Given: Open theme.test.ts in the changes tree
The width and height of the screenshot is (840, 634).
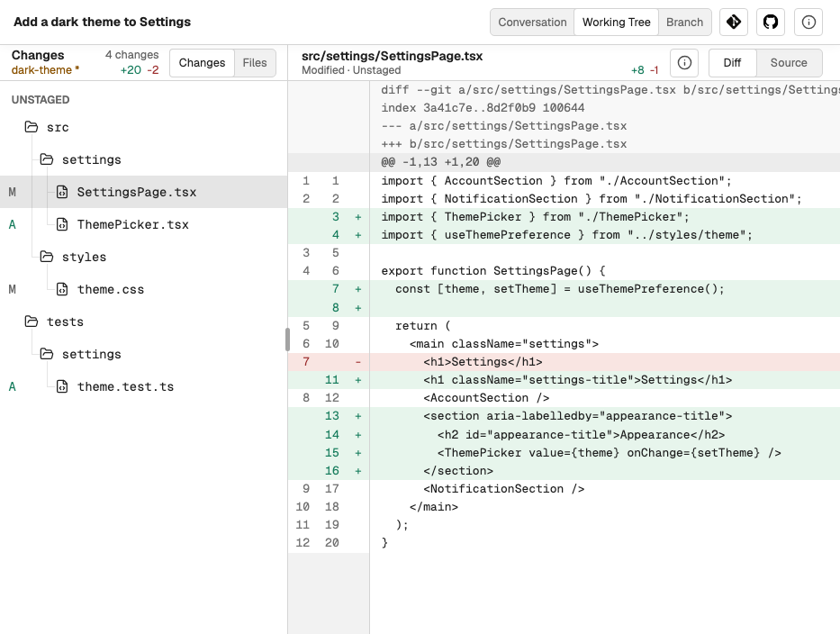Looking at the screenshot, I should pos(143,386).
